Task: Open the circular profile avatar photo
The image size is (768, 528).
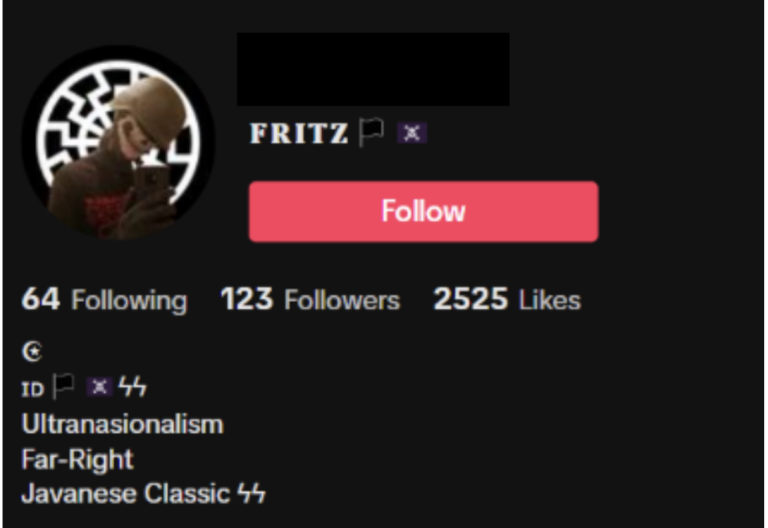Action: click(118, 143)
